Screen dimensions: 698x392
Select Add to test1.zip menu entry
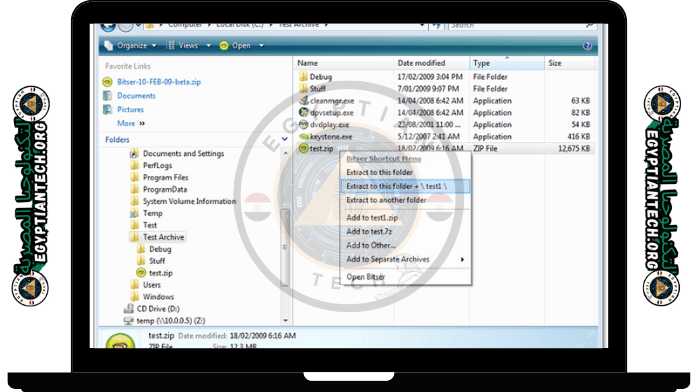(x=372, y=218)
